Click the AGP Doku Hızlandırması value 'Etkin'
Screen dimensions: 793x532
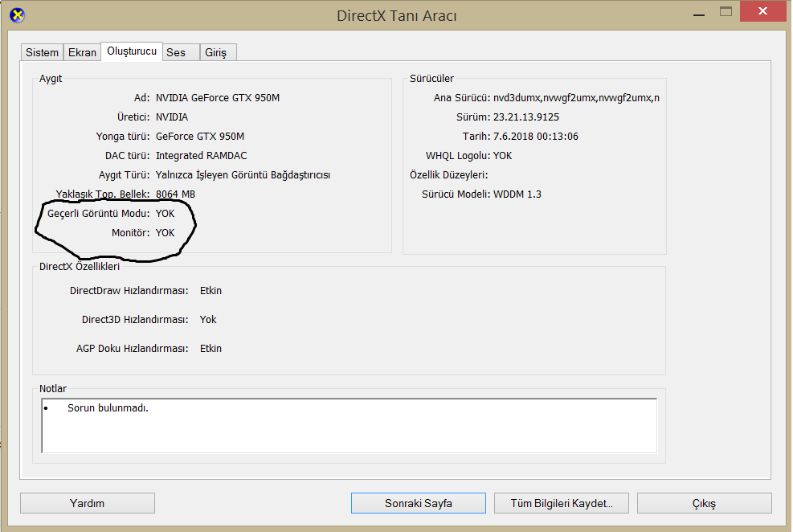tap(211, 349)
